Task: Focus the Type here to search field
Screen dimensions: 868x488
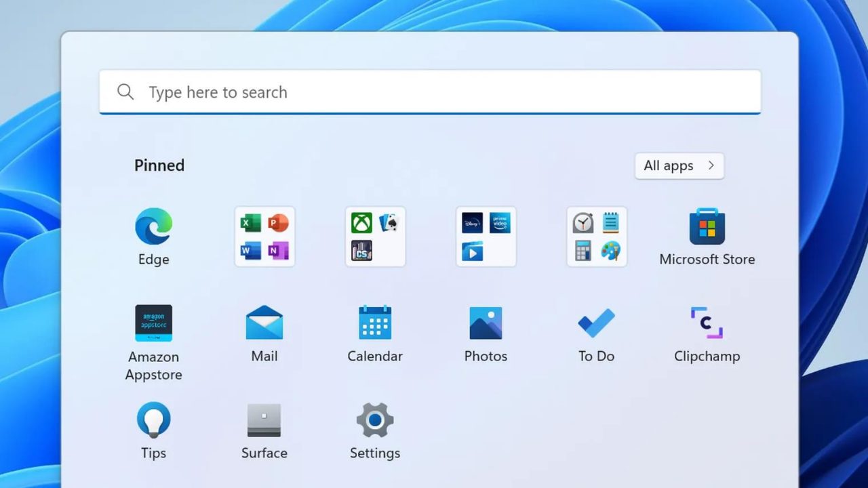Action: point(430,92)
